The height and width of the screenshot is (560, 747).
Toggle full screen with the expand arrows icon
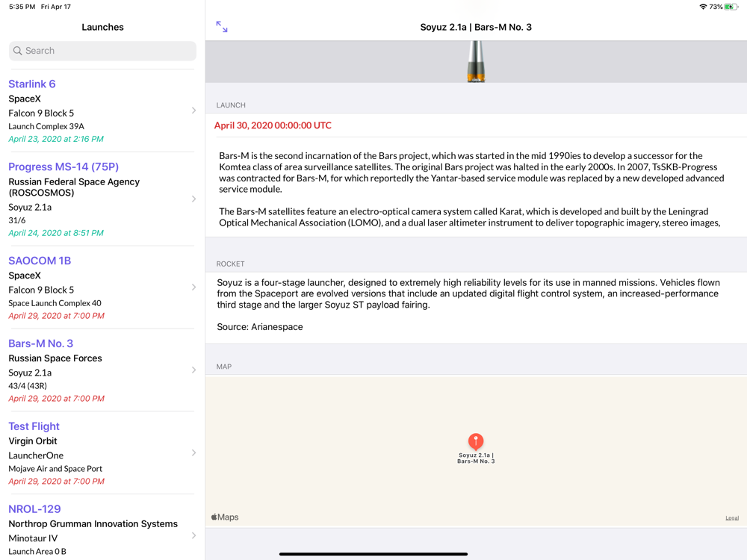click(x=222, y=27)
